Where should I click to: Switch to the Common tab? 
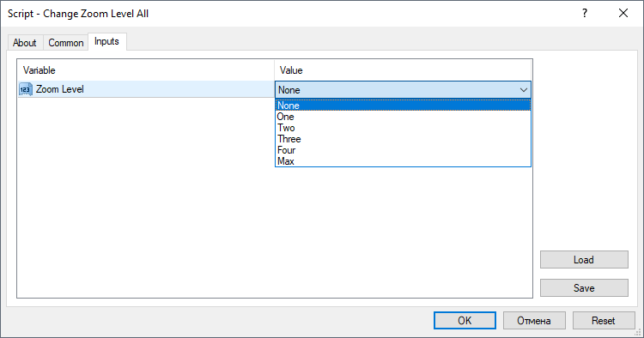click(x=66, y=43)
